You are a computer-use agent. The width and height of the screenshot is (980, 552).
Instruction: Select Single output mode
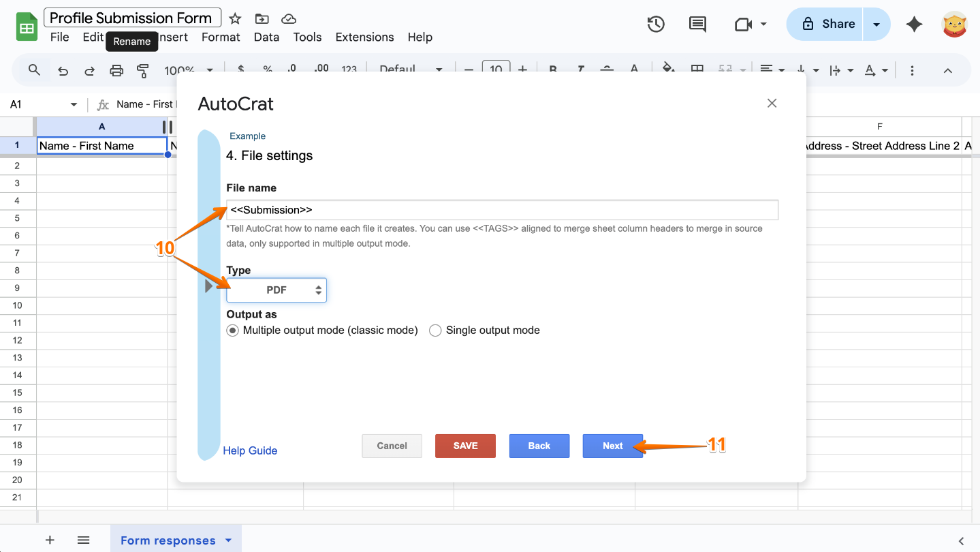pyautogui.click(x=435, y=330)
